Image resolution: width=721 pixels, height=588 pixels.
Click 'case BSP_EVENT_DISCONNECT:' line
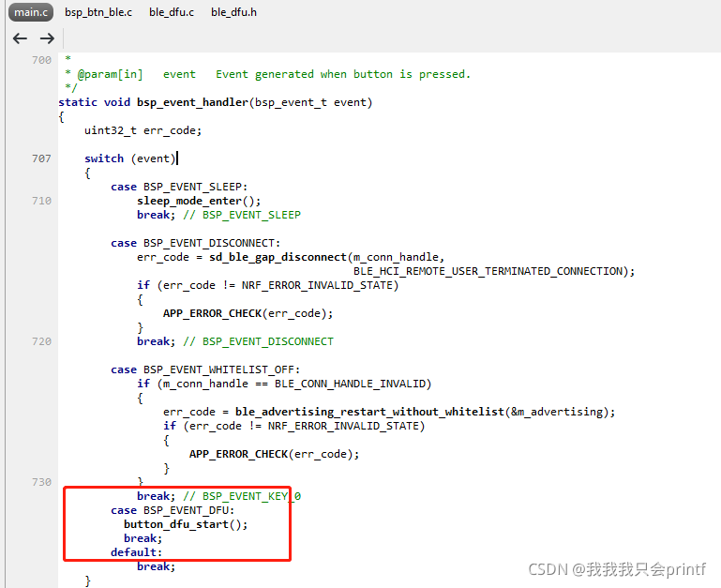195,243
